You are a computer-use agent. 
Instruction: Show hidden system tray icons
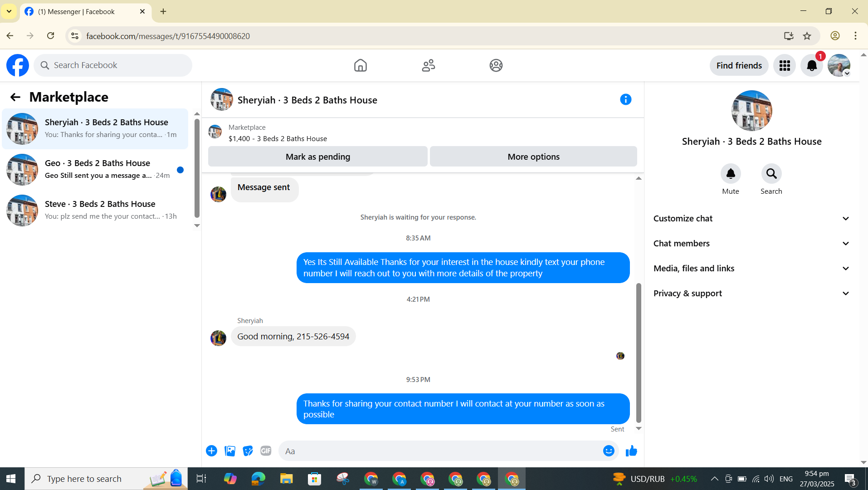(x=714, y=479)
